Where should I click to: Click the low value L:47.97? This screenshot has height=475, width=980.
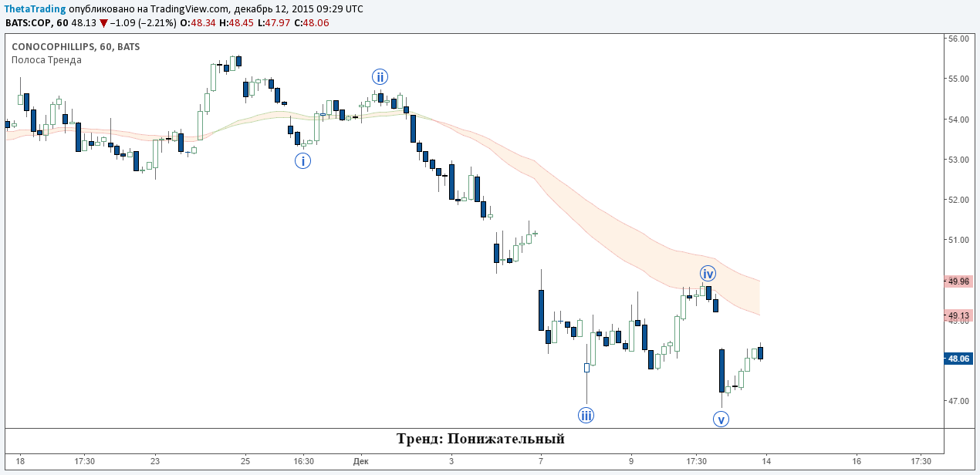(x=274, y=22)
